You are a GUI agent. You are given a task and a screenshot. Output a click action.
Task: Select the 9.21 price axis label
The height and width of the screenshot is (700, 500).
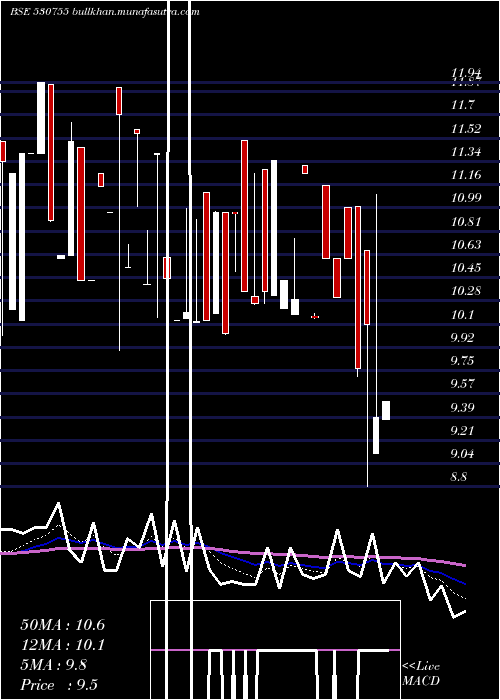click(x=462, y=431)
